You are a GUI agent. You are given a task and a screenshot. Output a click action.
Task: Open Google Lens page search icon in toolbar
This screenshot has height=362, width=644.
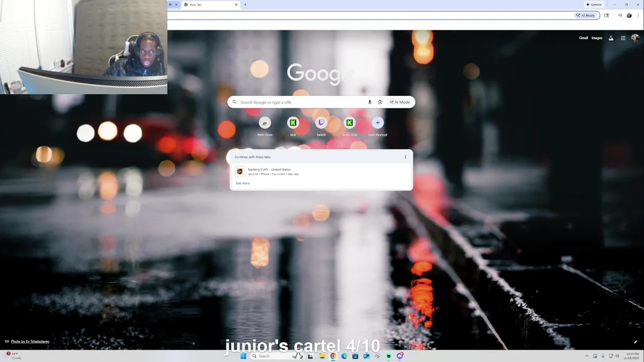606,16
